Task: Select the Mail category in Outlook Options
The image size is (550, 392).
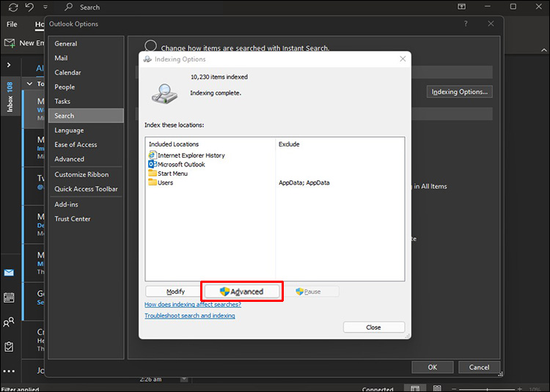Action: click(x=61, y=58)
